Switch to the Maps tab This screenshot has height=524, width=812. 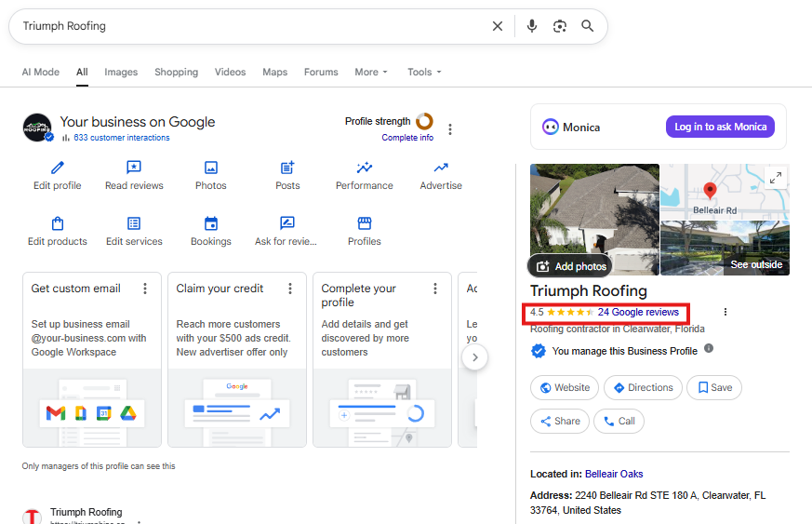pos(274,72)
